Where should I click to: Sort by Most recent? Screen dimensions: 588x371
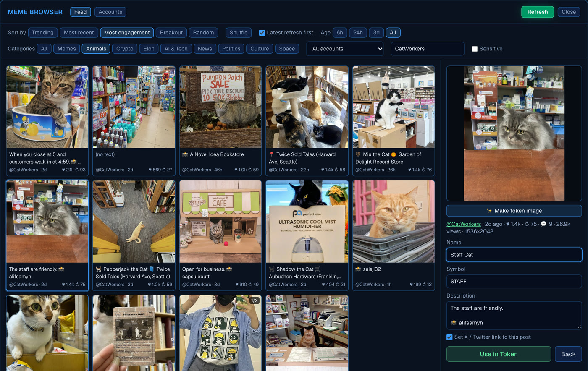coord(79,32)
